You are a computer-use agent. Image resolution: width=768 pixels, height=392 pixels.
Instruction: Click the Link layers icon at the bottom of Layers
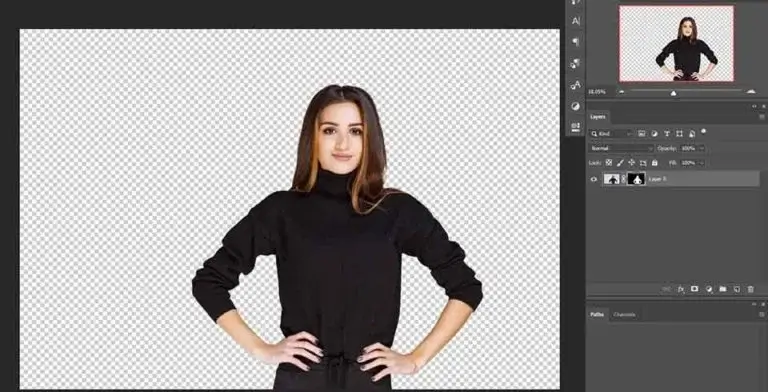pyautogui.click(x=666, y=289)
